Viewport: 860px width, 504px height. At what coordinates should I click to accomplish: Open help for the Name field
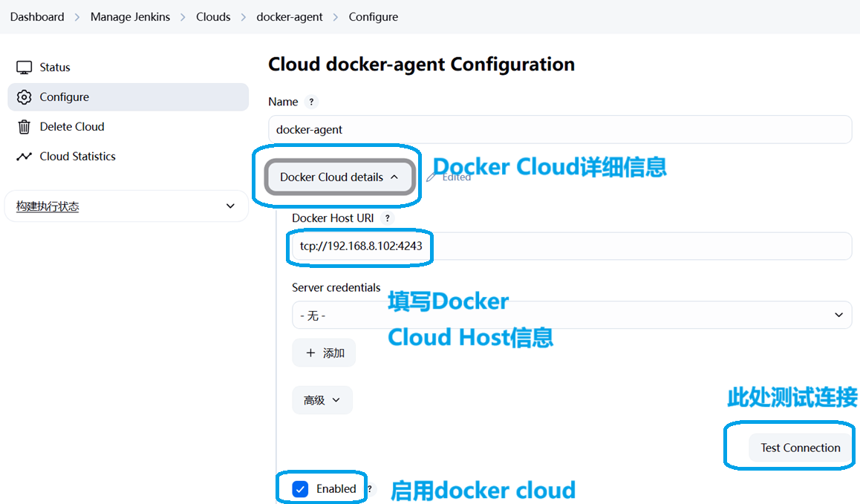[311, 102]
